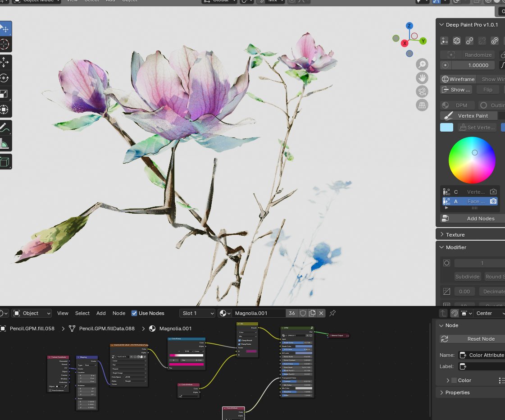Viewport: 505px width, 420px height.
Task: Click the Randomize button in Deep Paint Pro
Action: (x=478, y=55)
